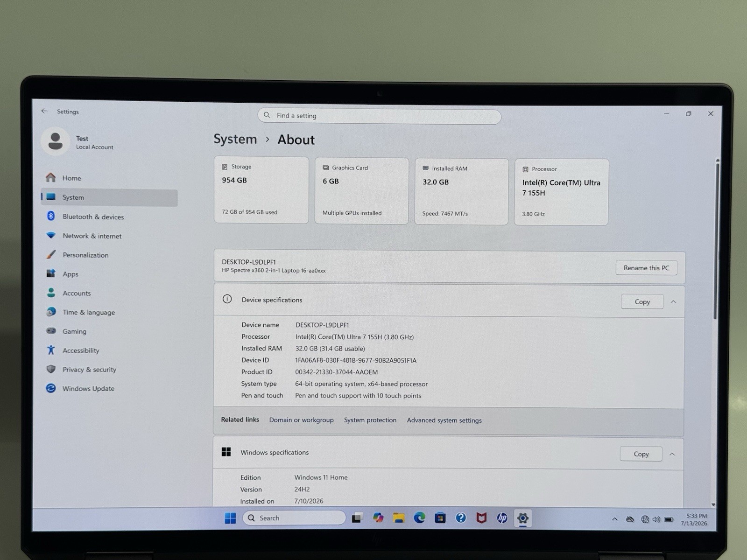Open McAfee from the taskbar

(x=481, y=518)
